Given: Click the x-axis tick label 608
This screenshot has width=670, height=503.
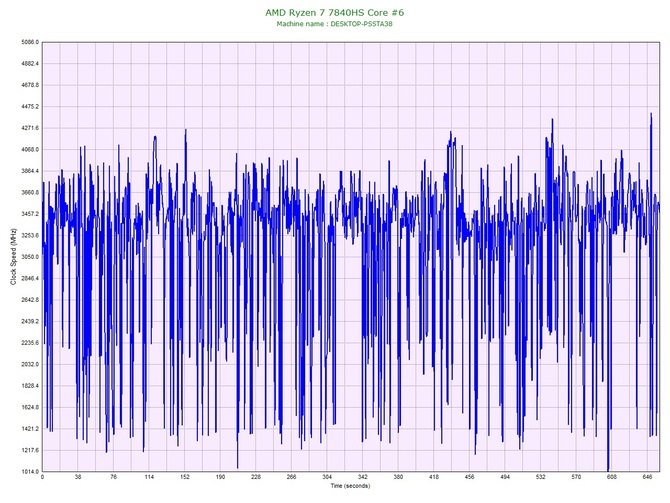Looking at the screenshot, I should click(612, 477).
